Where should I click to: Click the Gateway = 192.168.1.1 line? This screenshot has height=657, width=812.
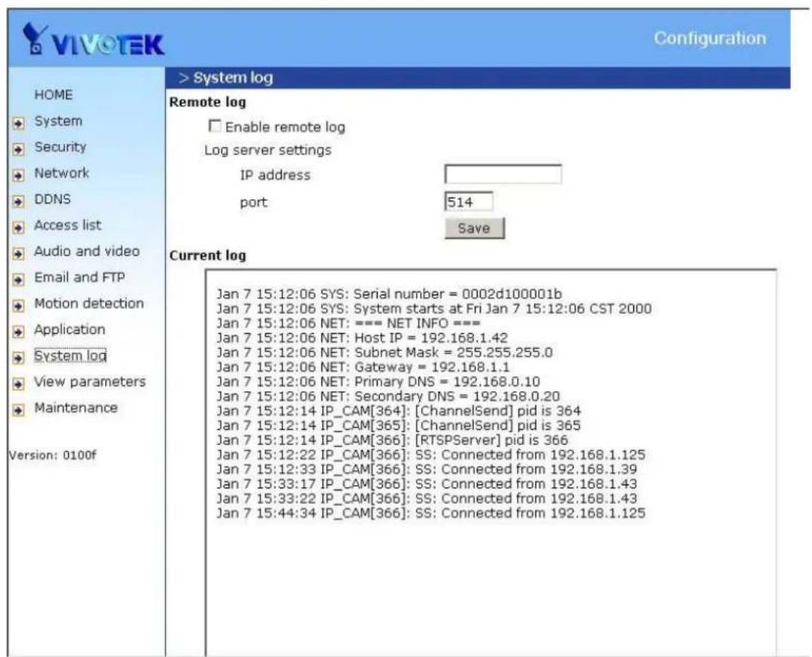point(363,367)
